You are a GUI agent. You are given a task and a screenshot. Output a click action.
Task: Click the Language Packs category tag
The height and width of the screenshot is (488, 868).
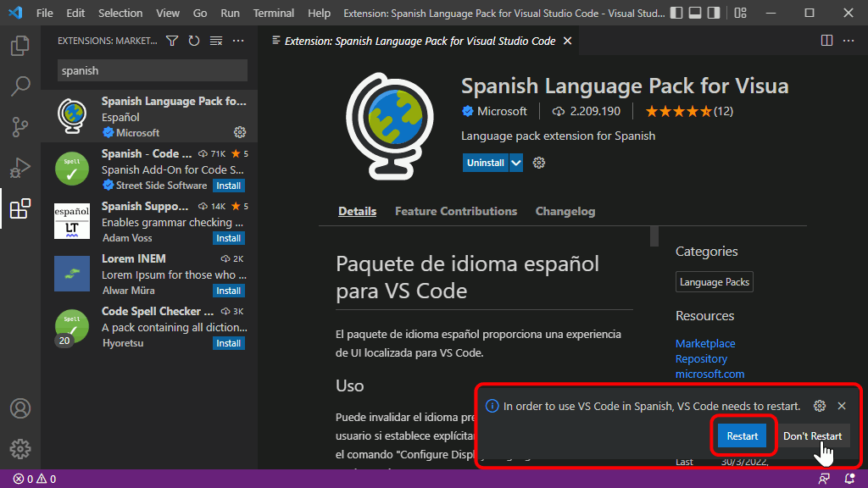click(x=714, y=282)
